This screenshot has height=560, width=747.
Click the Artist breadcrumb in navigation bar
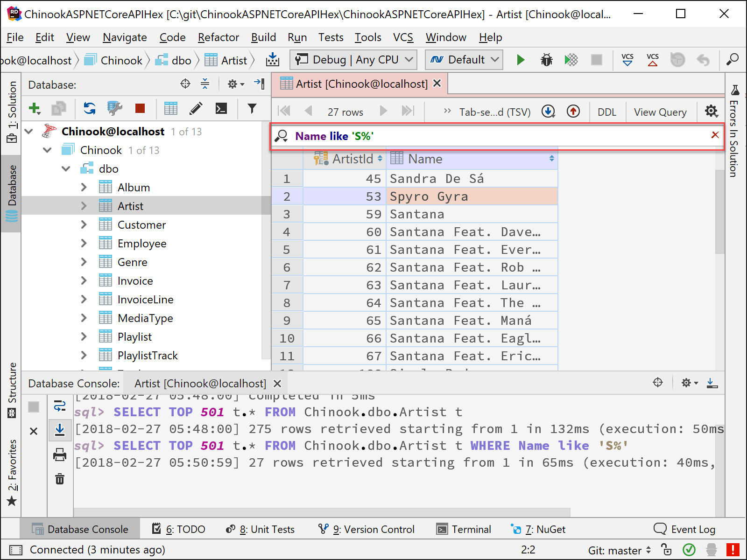tap(226, 60)
